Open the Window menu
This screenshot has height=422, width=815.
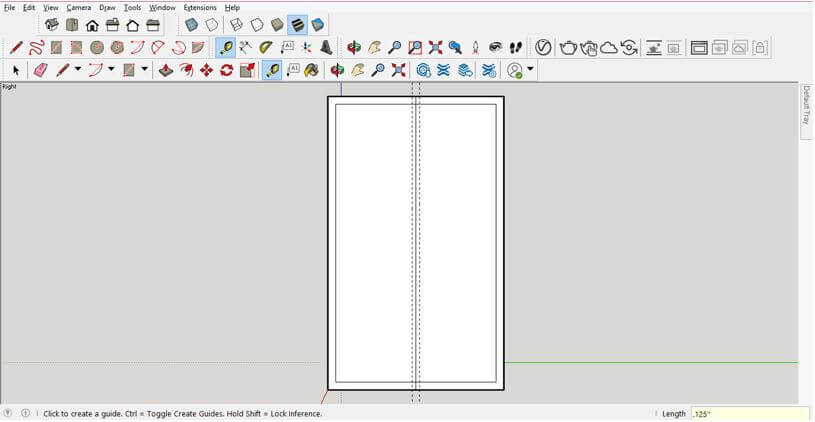[x=162, y=8]
